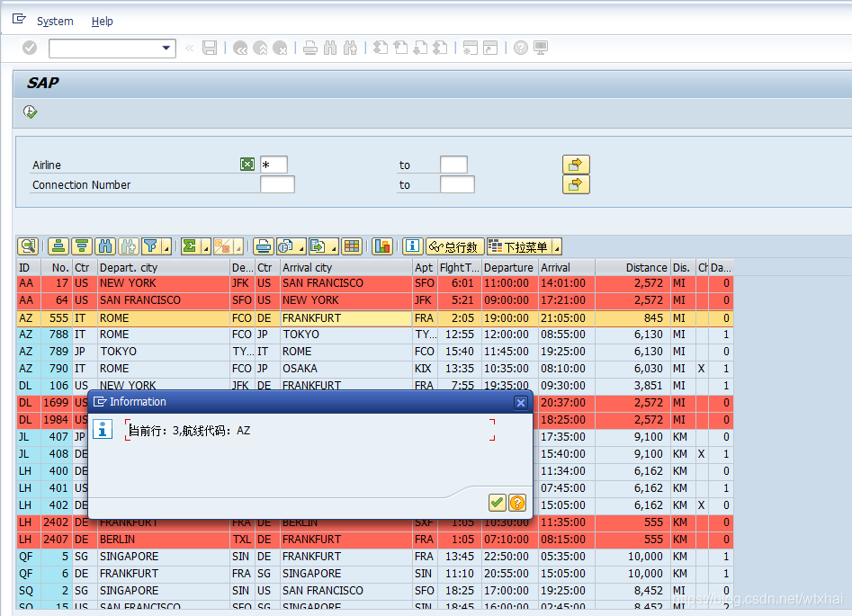This screenshot has width=852, height=616.
Task: Click the 下拉菜单 toolbar button
Action: tap(519, 246)
